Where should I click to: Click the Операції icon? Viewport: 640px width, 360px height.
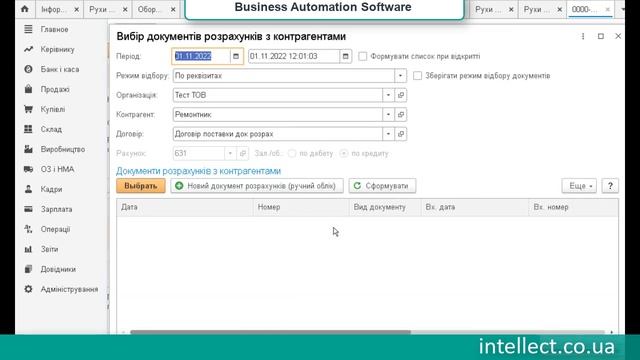pyautogui.click(x=28, y=229)
